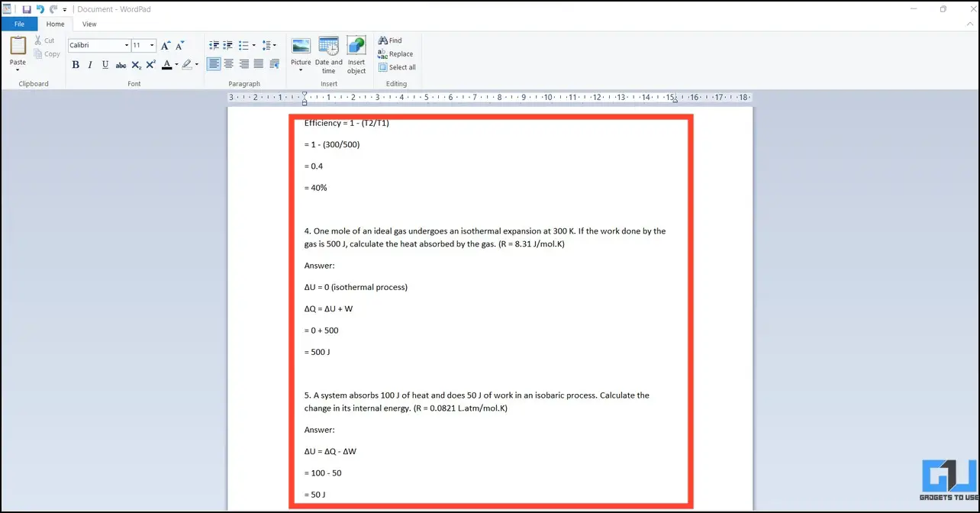This screenshot has height=513, width=980.
Task: Apply text highlight color
Action: click(187, 65)
